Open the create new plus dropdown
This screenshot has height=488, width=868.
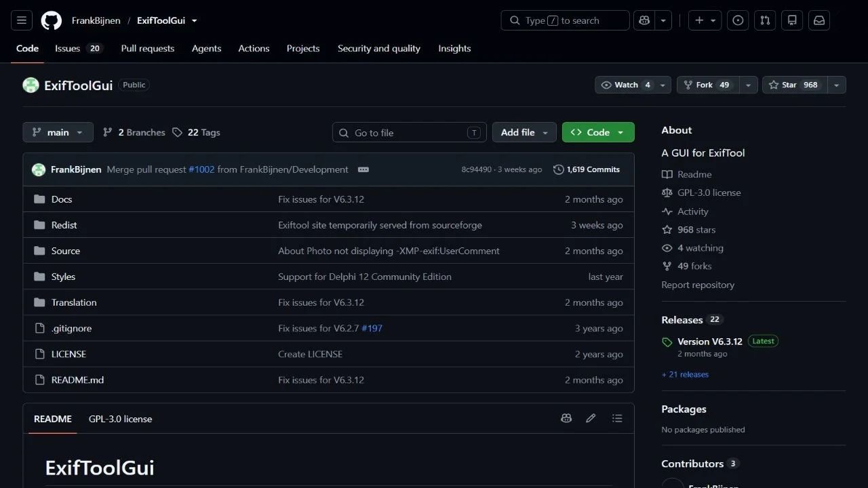[x=705, y=20]
